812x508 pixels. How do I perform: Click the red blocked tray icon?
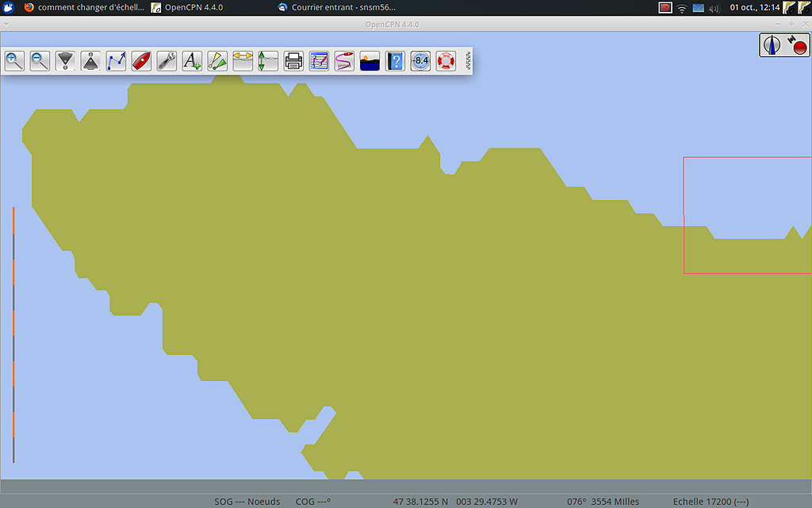click(x=665, y=8)
